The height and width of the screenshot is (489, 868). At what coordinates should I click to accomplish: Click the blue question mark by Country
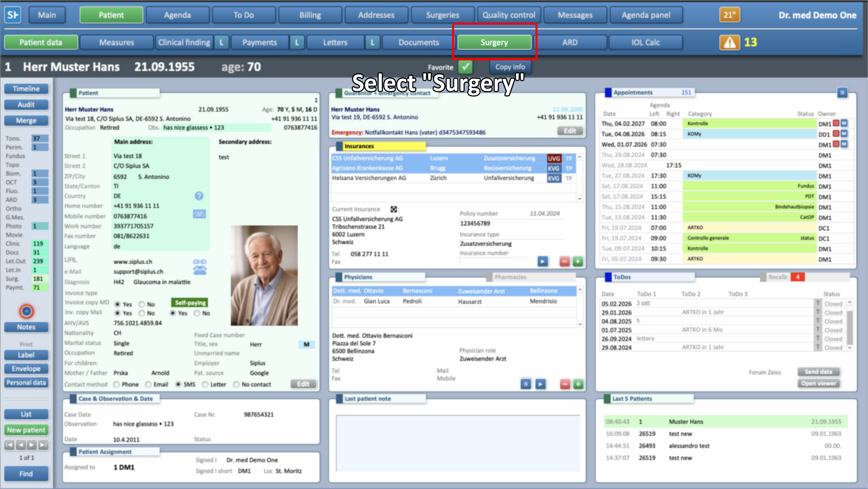tap(199, 196)
